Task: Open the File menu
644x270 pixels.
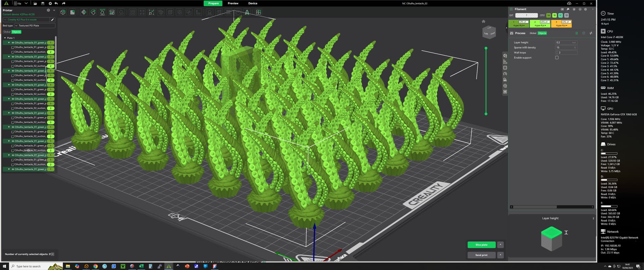Action: pyautogui.click(x=17, y=3)
